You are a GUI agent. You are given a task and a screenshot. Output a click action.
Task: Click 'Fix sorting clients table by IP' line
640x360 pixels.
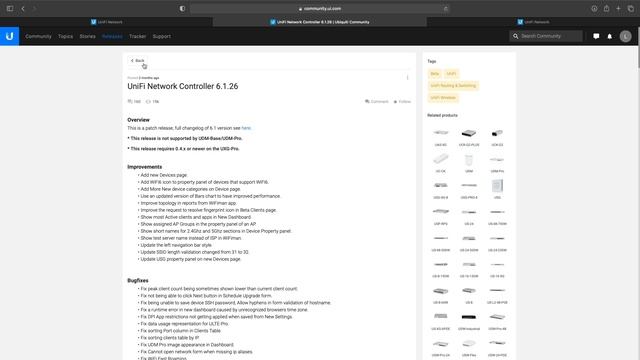coord(170,338)
